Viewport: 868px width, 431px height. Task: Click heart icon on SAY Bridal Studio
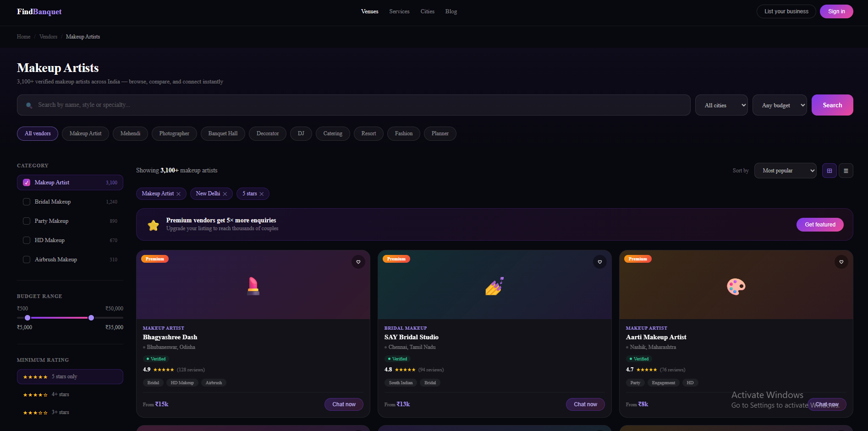[599, 262]
